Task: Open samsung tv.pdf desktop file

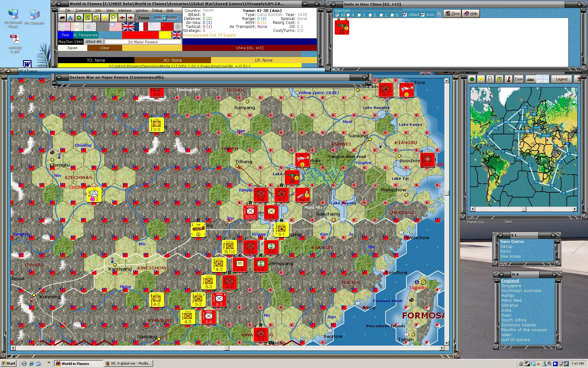Action: 15,44
